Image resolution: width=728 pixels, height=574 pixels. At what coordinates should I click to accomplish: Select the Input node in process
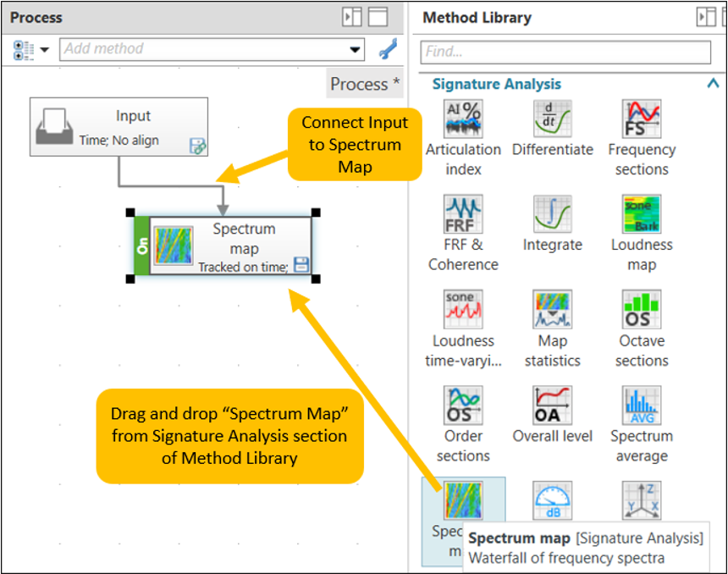[x=119, y=126]
